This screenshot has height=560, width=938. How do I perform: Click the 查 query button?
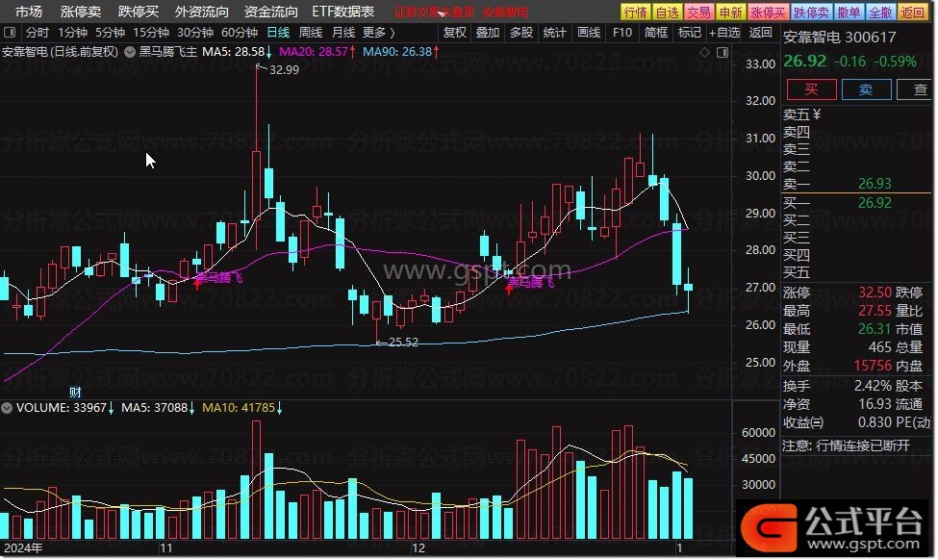click(x=916, y=89)
